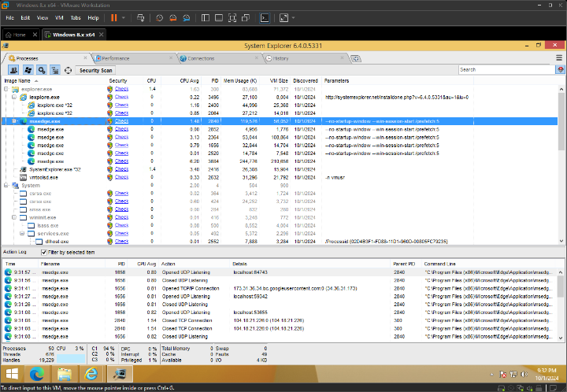Image resolution: width=567 pixels, height=392 pixels.
Task: Uncheck Filter by selected item checkbox
Action: pyautogui.click(x=44, y=252)
